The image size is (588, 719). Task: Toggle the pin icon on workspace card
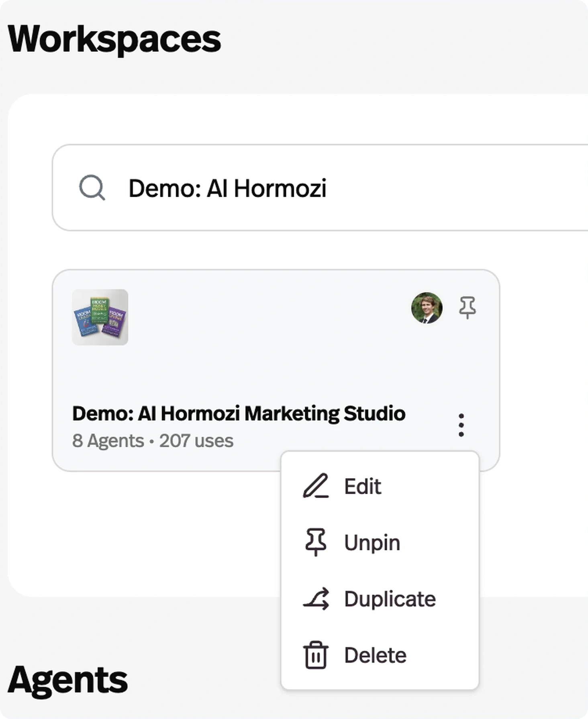coord(467,308)
